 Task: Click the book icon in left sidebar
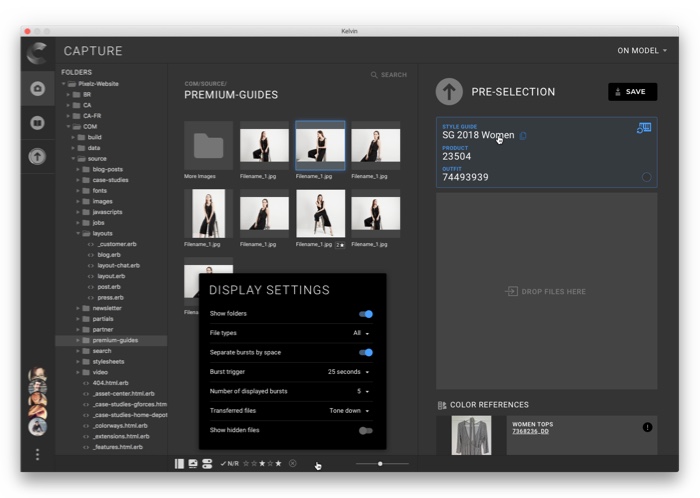point(38,123)
